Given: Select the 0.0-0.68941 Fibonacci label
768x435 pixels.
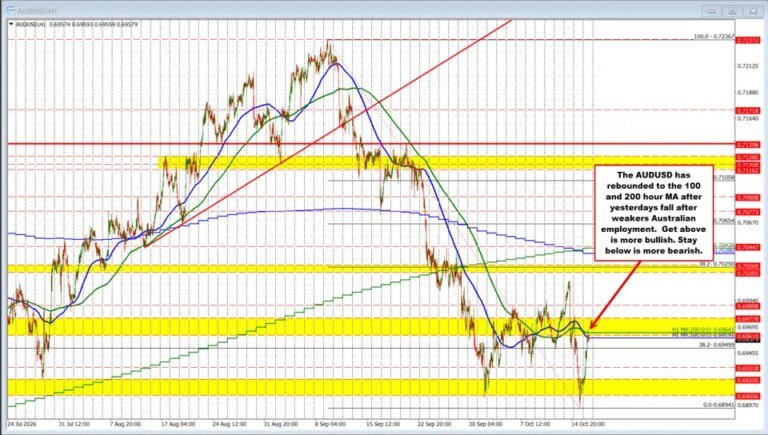Looking at the screenshot, I should click(x=719, y=405).
